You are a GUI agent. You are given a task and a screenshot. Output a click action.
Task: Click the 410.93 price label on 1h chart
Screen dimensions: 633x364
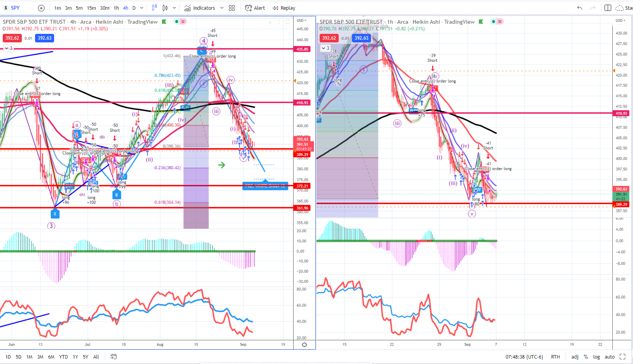621,113
